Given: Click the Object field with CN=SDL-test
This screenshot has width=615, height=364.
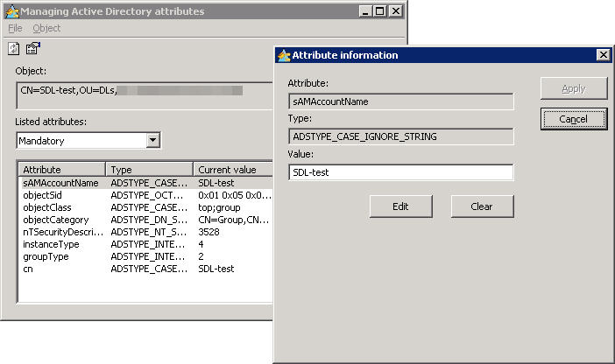Looking at the screenshot, I should pyautogui.click(x=145, y=95).
